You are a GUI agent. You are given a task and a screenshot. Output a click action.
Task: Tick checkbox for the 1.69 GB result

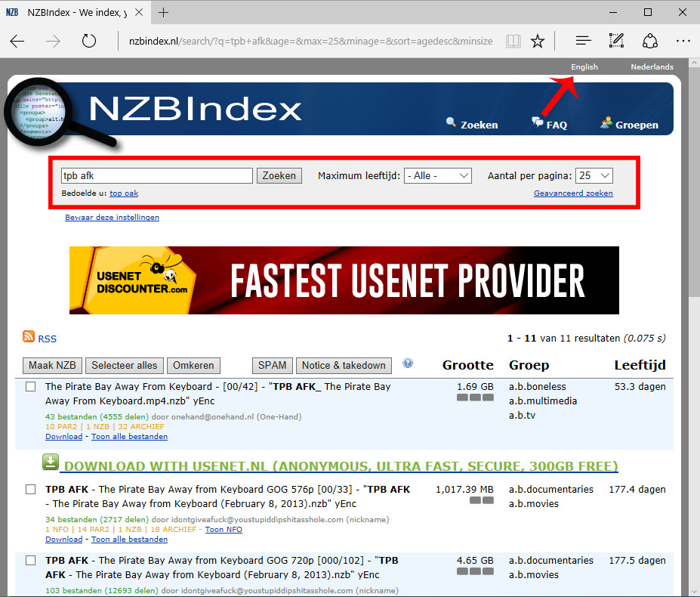31,386
